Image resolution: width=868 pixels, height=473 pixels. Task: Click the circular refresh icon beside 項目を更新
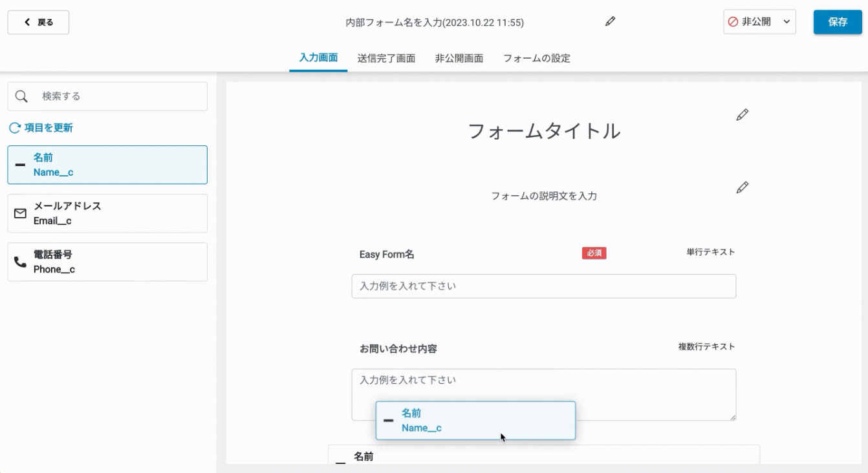click(15, 128)
